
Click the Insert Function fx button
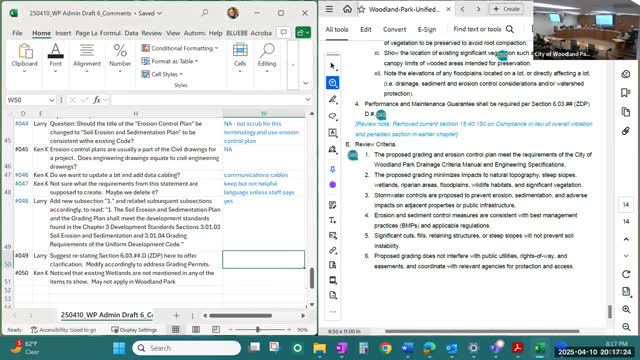(x=97, y=100)
